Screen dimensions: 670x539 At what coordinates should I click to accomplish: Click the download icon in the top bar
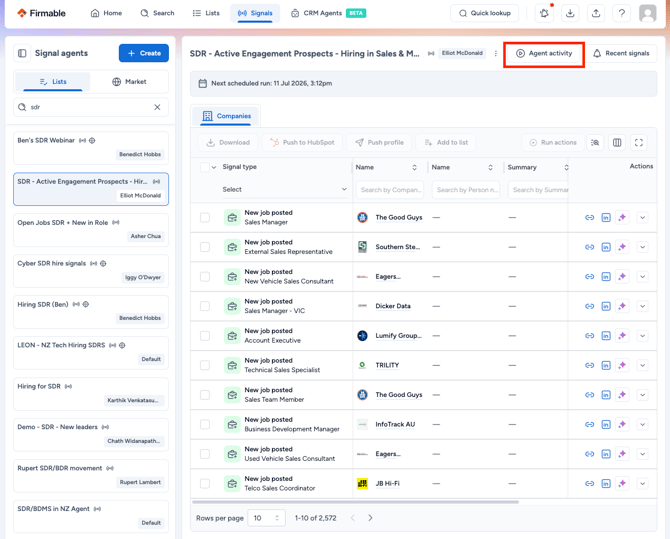(570, 13)
